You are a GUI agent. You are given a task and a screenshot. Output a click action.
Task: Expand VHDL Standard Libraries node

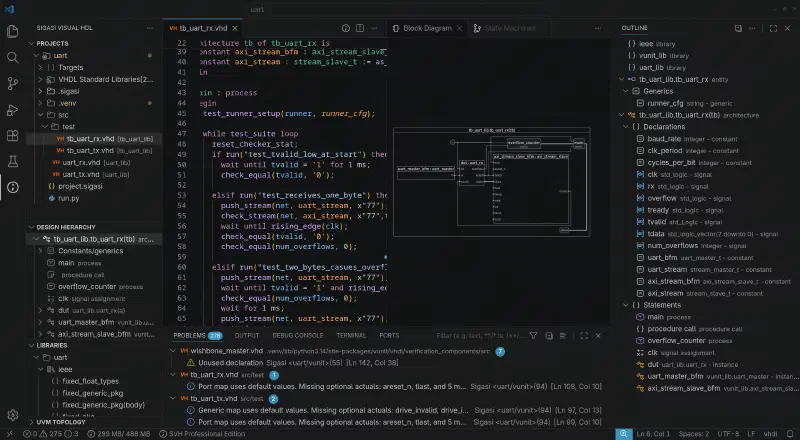tap(40, 79)
